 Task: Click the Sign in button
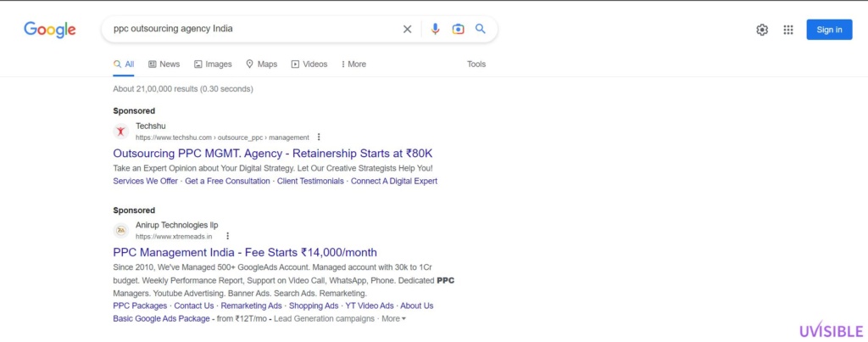(829, 30)
